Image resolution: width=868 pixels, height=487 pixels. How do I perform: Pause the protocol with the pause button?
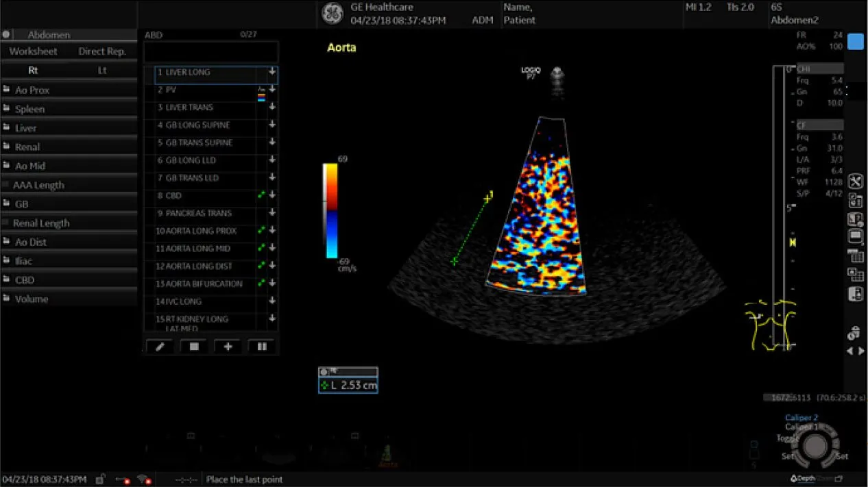(261, 347)
